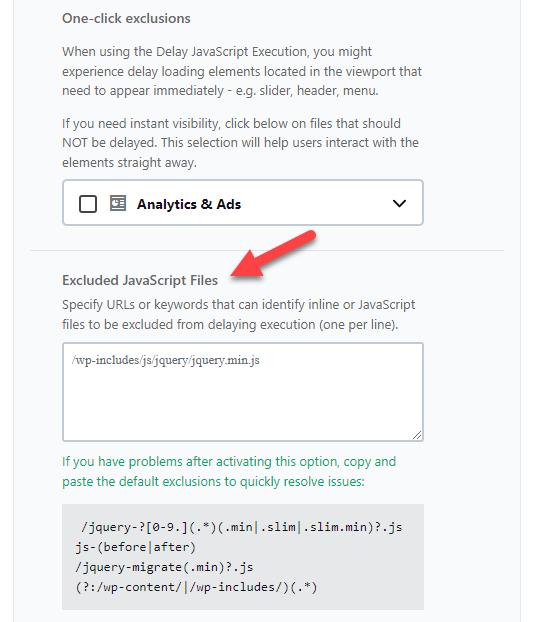Viewport: 537px width, 622px height.
Task: Click the instant visibility instruction paragraph
Action: click(x=240, y=143)
